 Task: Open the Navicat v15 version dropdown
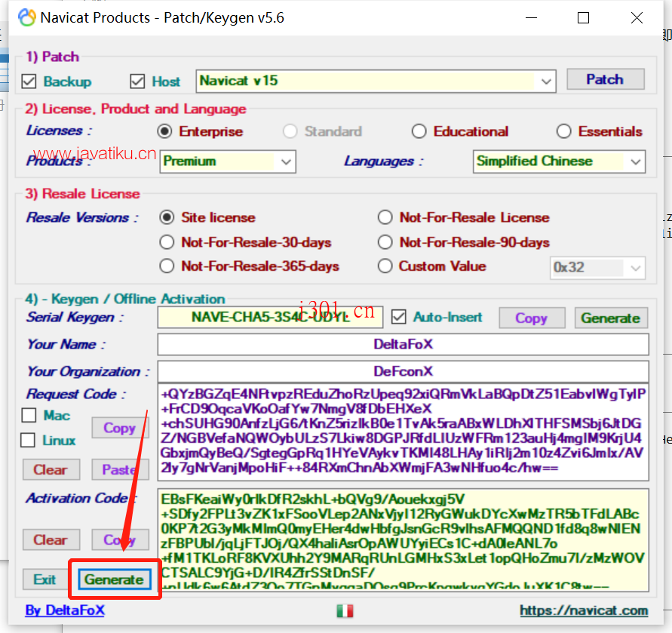tap(376, 81)
